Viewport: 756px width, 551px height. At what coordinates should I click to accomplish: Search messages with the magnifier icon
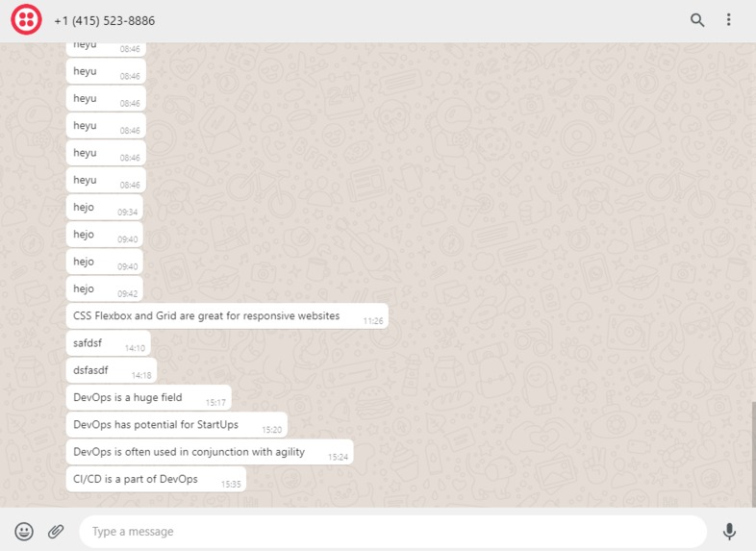pos(697,20)
